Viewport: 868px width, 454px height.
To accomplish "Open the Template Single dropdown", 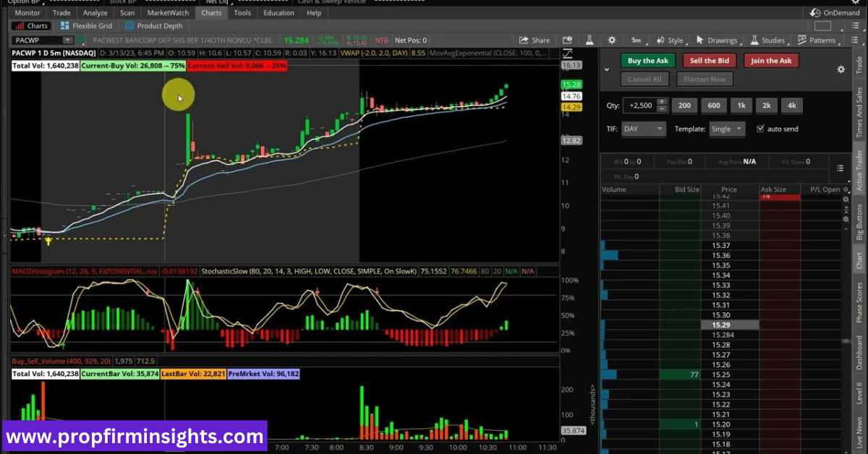I will click(728, 129).
